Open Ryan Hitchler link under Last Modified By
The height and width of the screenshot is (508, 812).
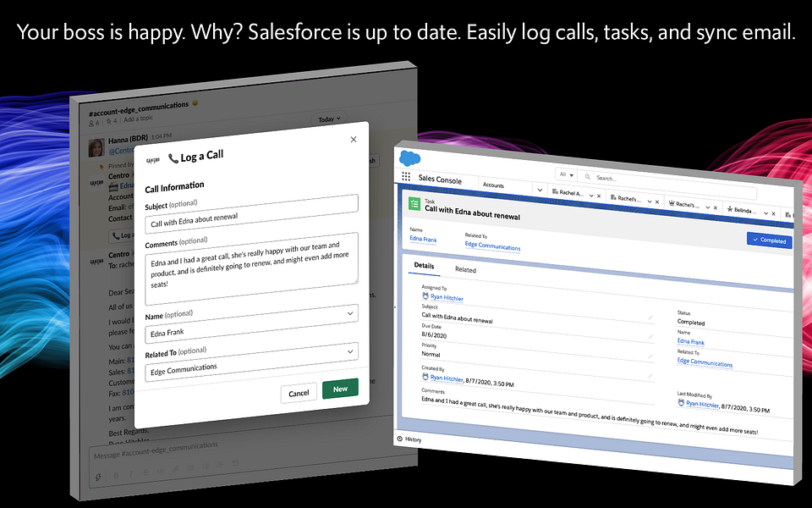(x=702, y=404)
